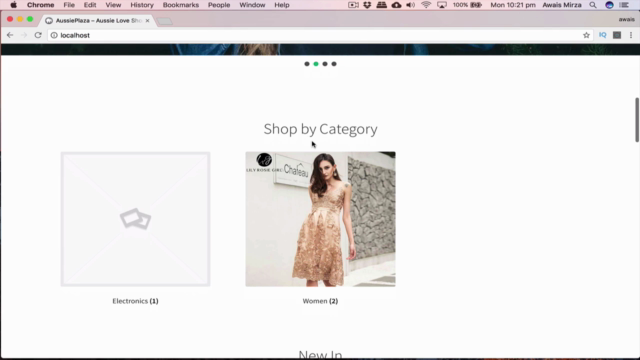Viewport: 640px width, 360px height.
Task: Open the Edit menu
Action: [x=90, y=5]
